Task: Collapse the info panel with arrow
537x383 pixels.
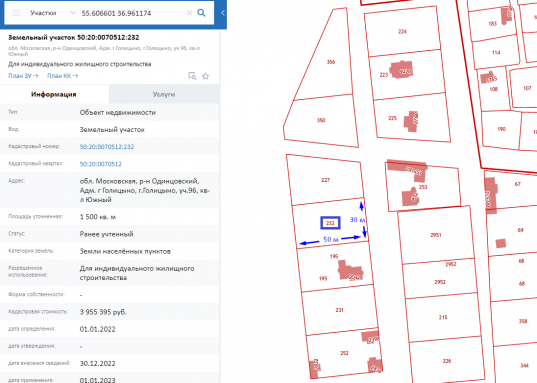Action: point(223,13)
